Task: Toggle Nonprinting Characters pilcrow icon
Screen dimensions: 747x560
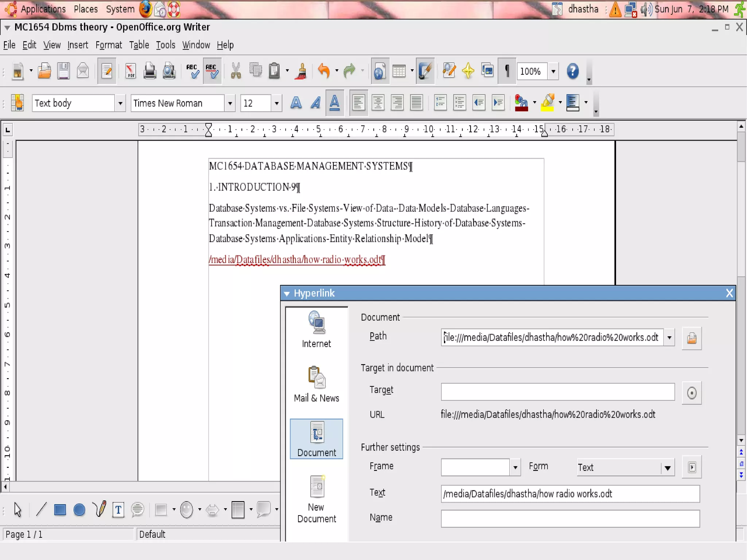Action: 507,71
